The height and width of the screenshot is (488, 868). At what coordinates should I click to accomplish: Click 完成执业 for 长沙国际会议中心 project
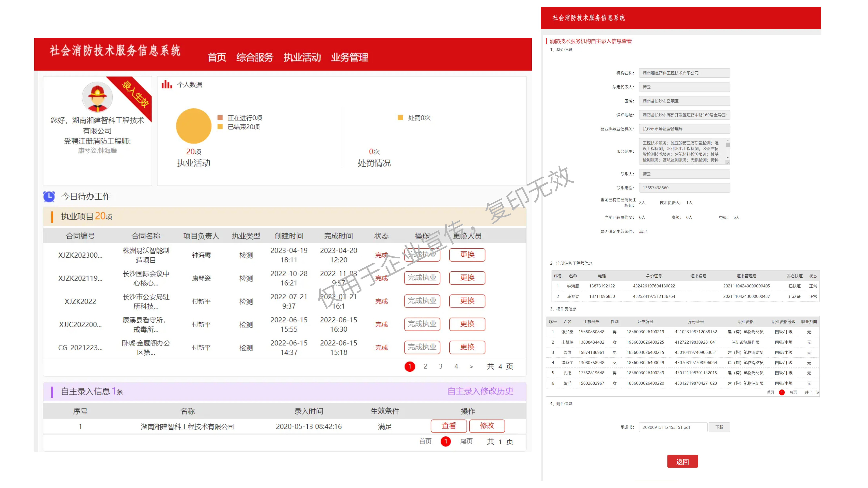(422, 278)
